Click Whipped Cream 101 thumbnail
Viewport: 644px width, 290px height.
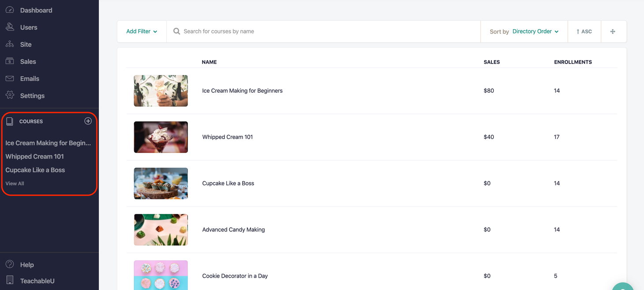[161, 137]
